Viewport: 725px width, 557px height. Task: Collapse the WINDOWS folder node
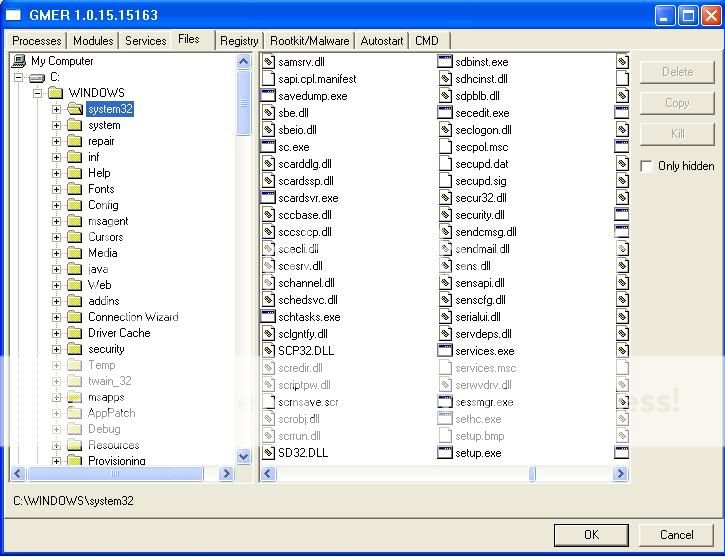pyautogui.click(x=37, y=93)
